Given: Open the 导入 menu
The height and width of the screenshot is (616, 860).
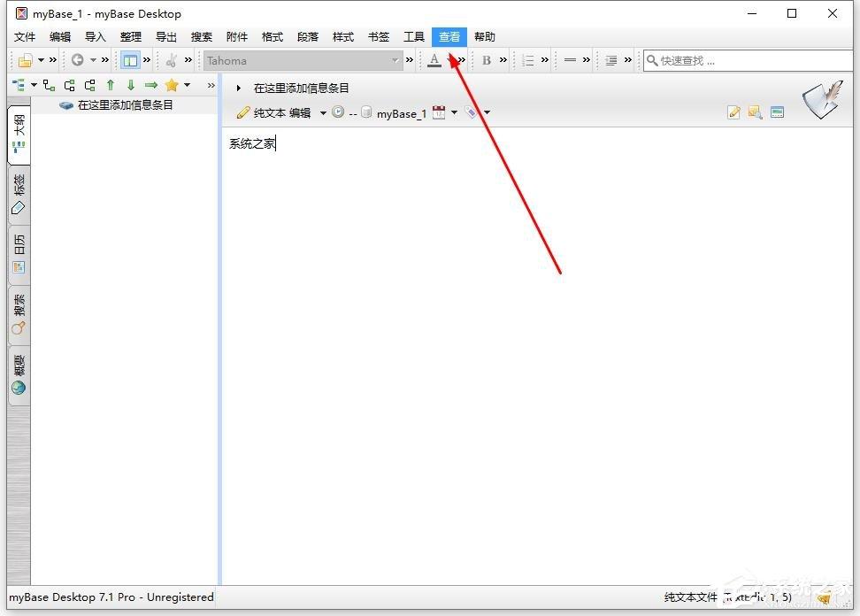Looking at the screenshot, I should pos(96,37).
